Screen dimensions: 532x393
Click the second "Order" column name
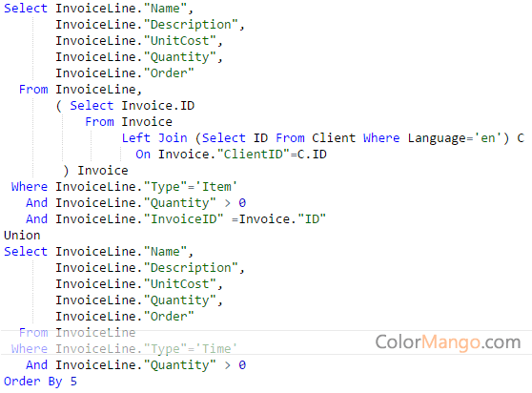(169, 317)
